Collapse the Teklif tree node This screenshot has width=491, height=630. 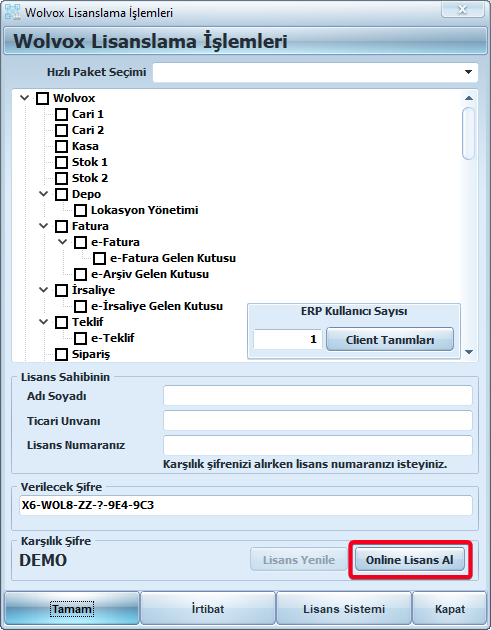coord(43,321)
